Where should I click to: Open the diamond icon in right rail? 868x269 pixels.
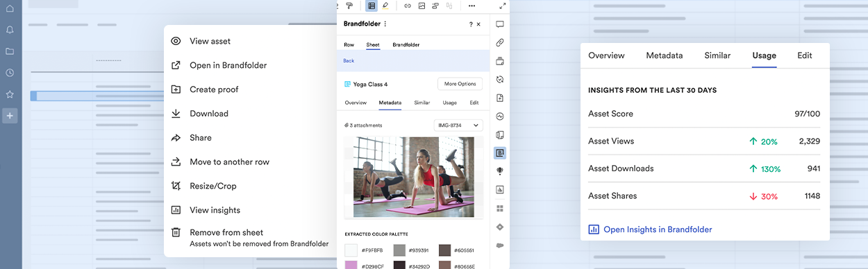(500, 227)
